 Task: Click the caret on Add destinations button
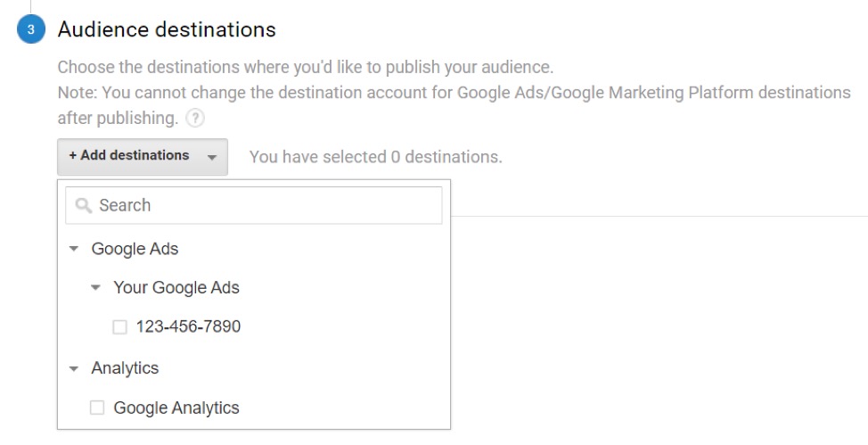[x=212, y=157]
